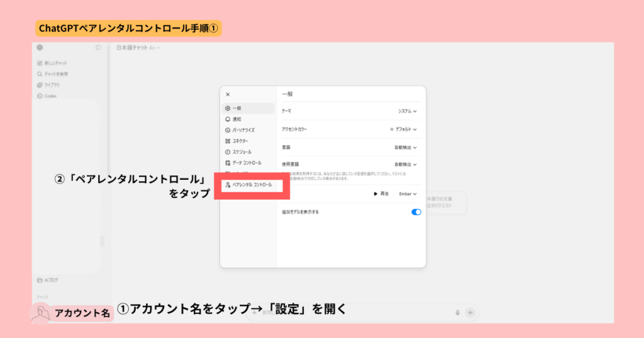Switch to the 通知 settings tab

point(248,119)
